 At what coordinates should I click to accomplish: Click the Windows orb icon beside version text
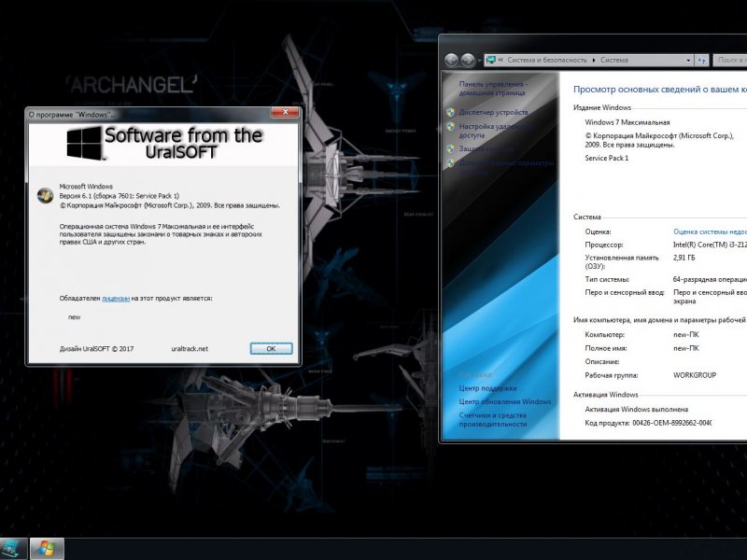click(45, 195)
